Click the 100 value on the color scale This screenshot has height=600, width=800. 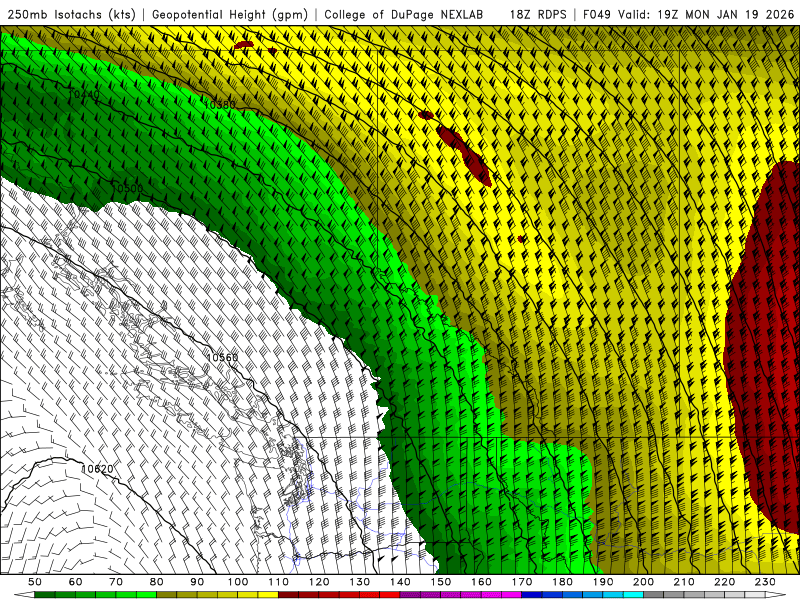tap(238, 582)
